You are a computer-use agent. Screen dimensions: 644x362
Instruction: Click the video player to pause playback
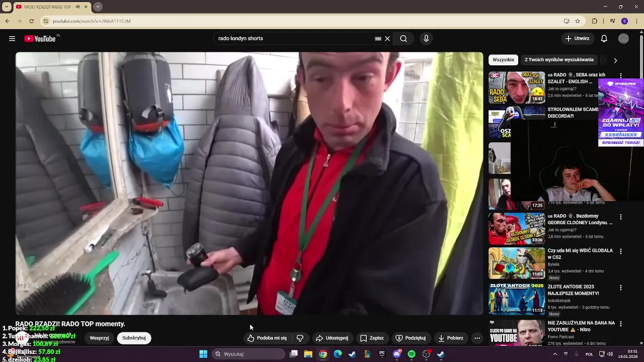[249, 184]
